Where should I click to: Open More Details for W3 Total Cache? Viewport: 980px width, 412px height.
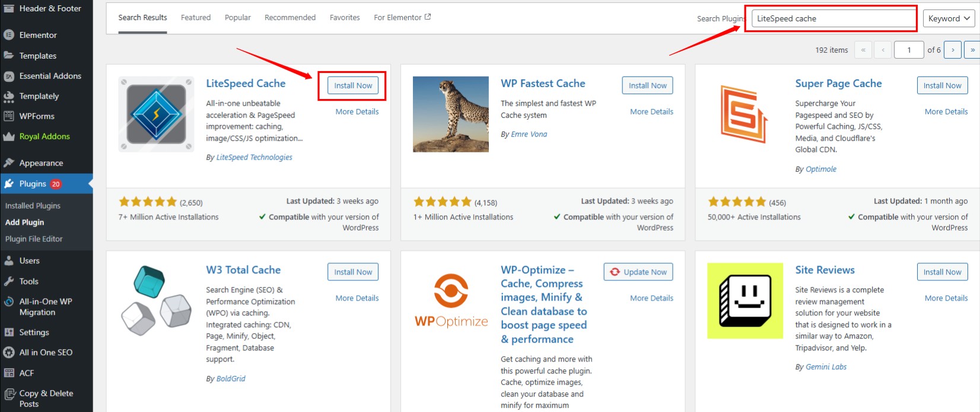(357, 298)
